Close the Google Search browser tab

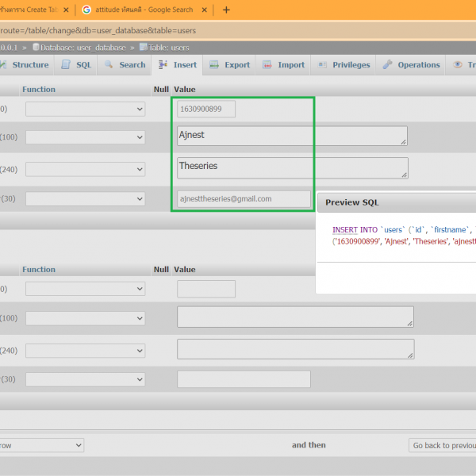click(204, 10)
